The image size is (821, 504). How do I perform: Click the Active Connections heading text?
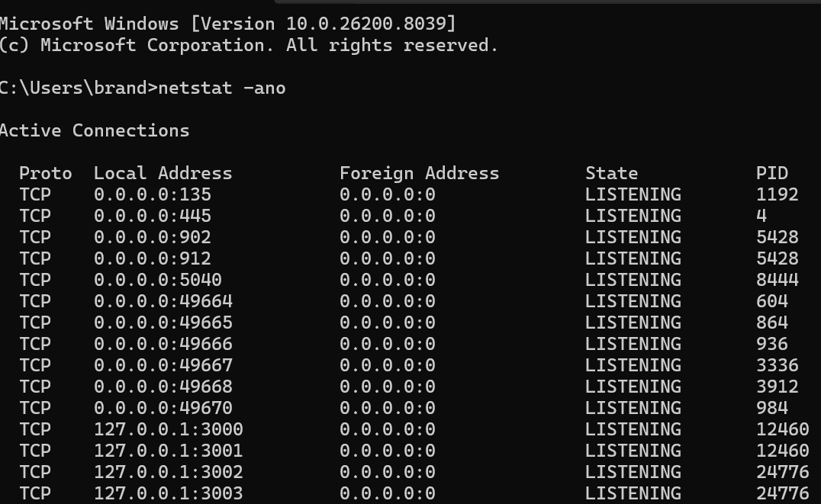pos(94,130)
